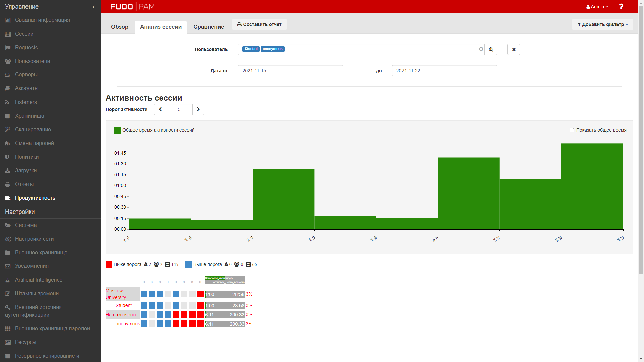The width and height of the screenshot is (644, 362).
Task: Expand the Admin user menu
Action: coord(597,7)
